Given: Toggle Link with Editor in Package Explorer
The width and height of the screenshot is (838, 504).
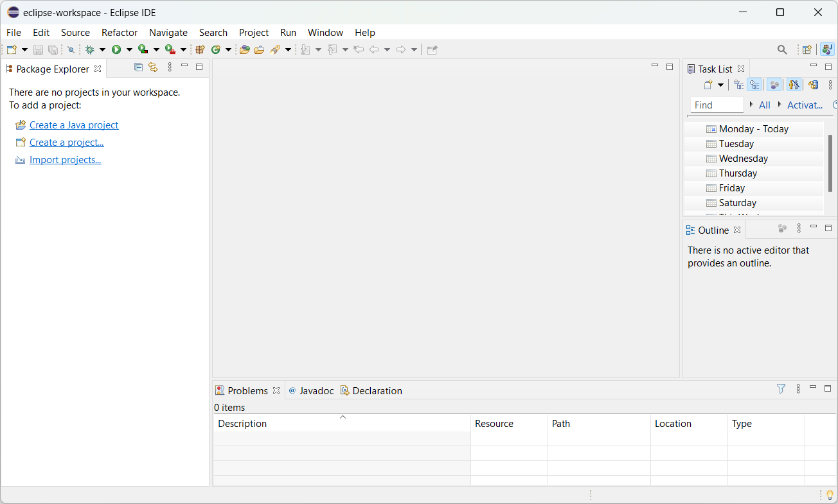Looking at the screenshot, I should pyautogui.click(x=153, y=67).
